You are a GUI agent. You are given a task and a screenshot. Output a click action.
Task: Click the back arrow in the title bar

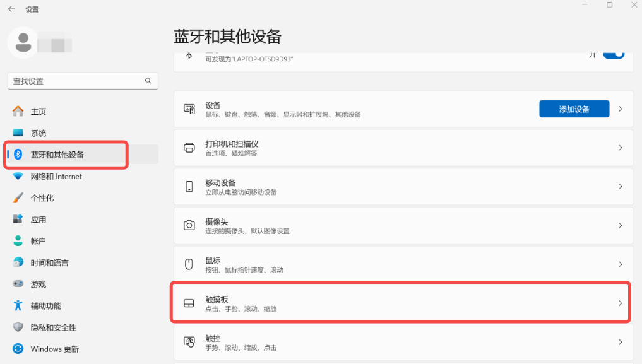(x=11, y=9)
